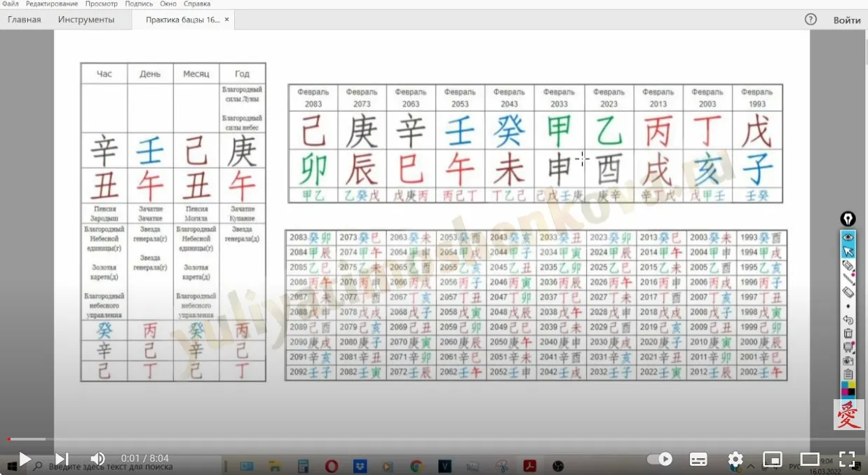Open the Редактирование menu
This screenshot has width=868, height=475.
point(52,4)
